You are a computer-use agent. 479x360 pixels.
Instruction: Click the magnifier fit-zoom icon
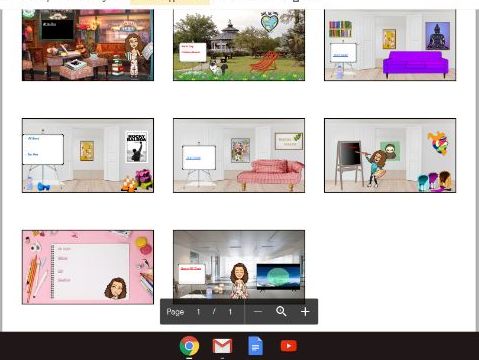(281, 312)
